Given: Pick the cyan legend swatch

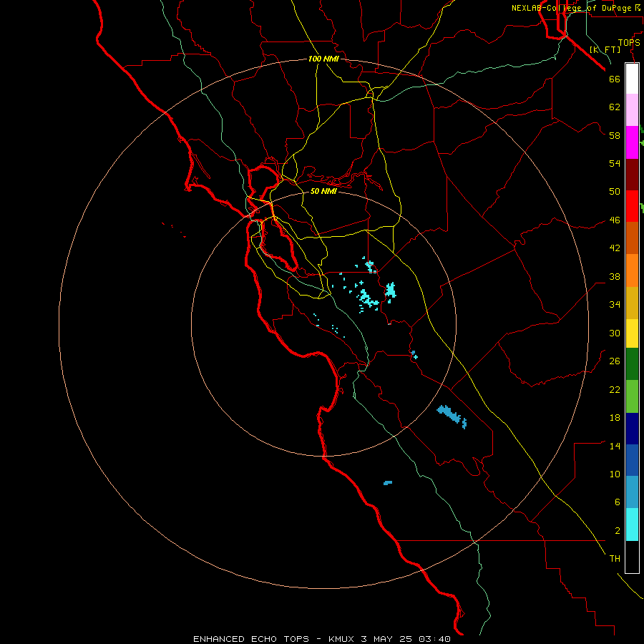Looking at the screenshot, I should pyautogui.click(x=632, y=525).
